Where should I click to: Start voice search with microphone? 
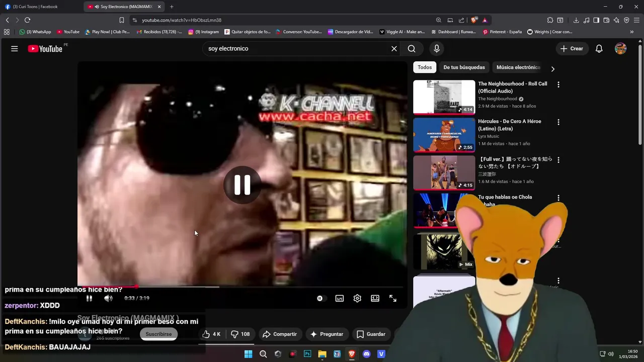(436, 49)
